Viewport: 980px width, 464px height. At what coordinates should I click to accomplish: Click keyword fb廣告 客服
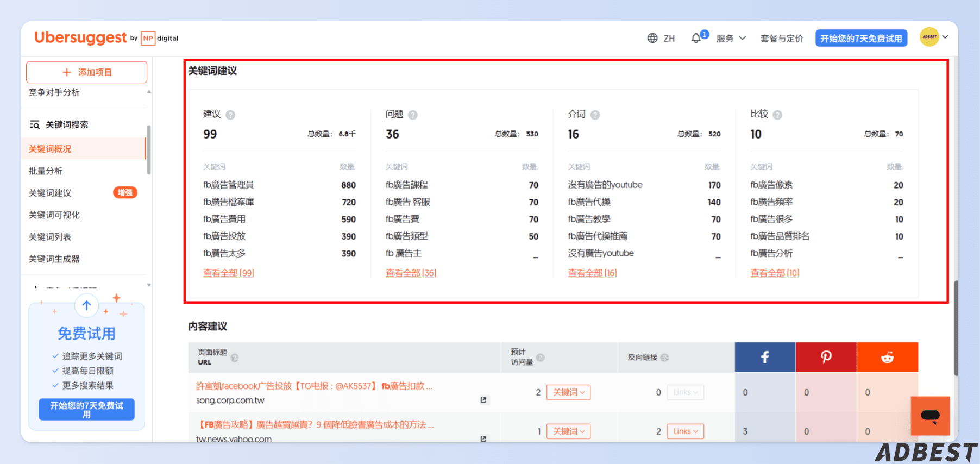pyautogui.click(x=408, y=202)
